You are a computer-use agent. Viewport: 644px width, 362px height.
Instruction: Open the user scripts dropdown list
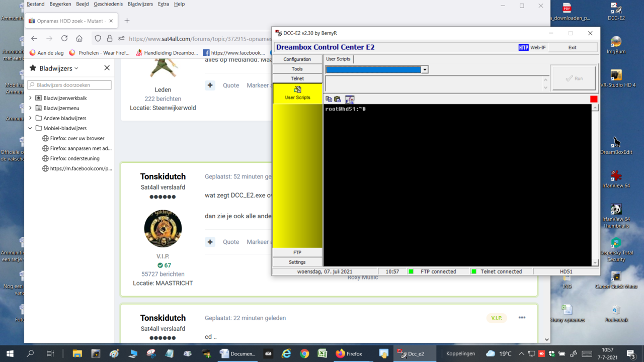pos(425,70)
